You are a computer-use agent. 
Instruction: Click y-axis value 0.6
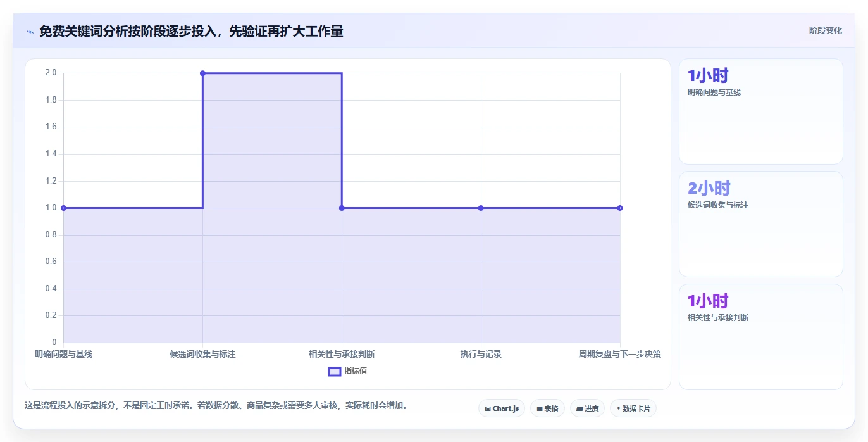point(51,262)
